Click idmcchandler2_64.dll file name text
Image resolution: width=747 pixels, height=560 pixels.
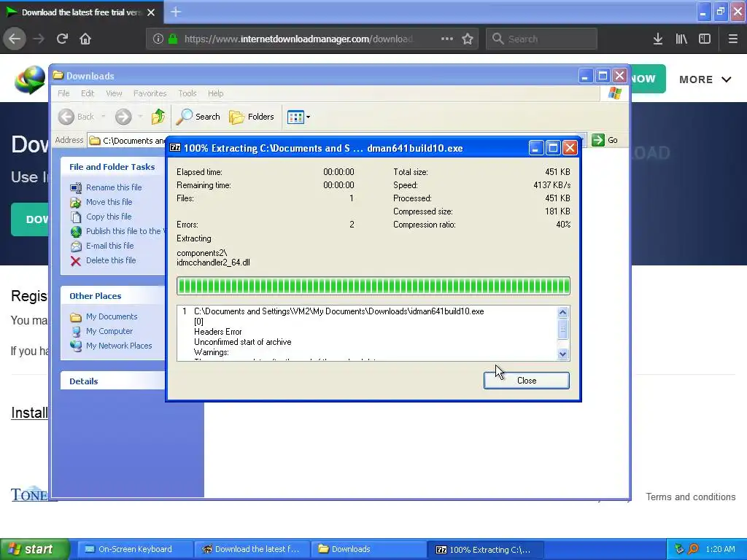pyautogui.click(x=213, y=262)
